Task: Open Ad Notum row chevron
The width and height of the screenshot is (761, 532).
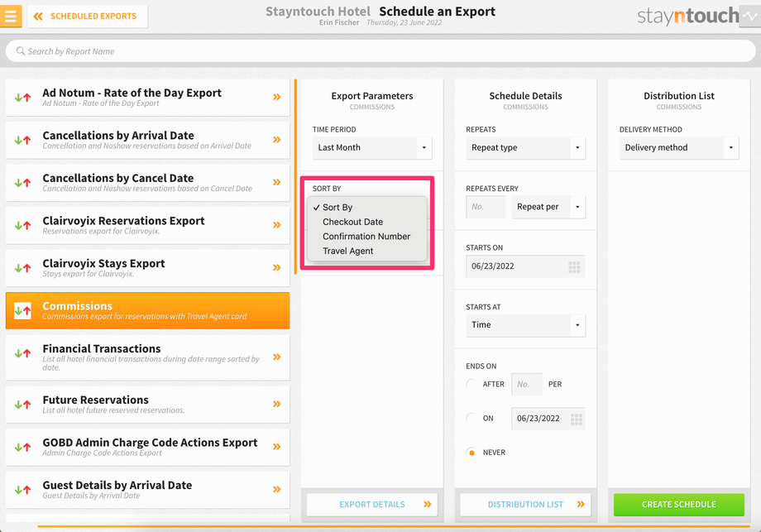Action: tap(276, 97)
